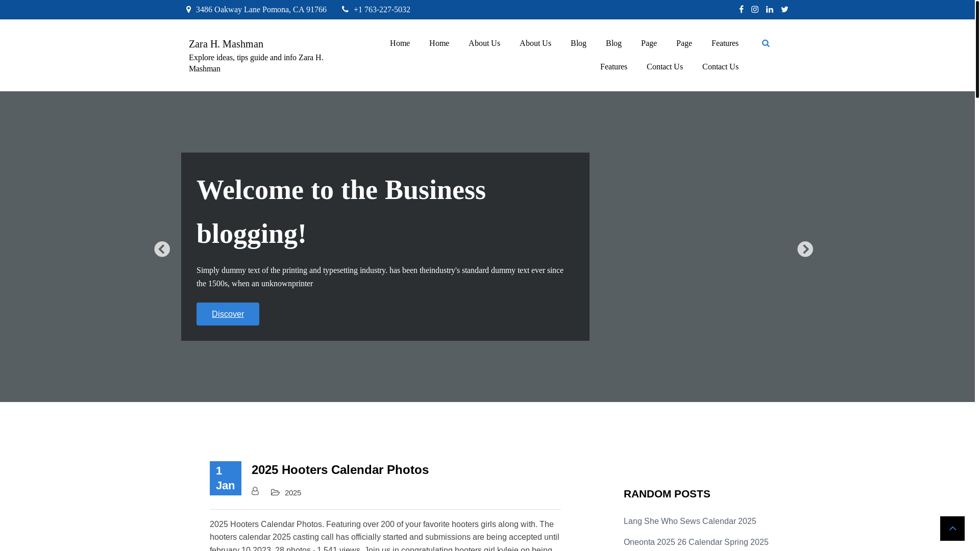The image size is (980, 551).
Task: Open the 2025 category link
Action: coord(293,493)
